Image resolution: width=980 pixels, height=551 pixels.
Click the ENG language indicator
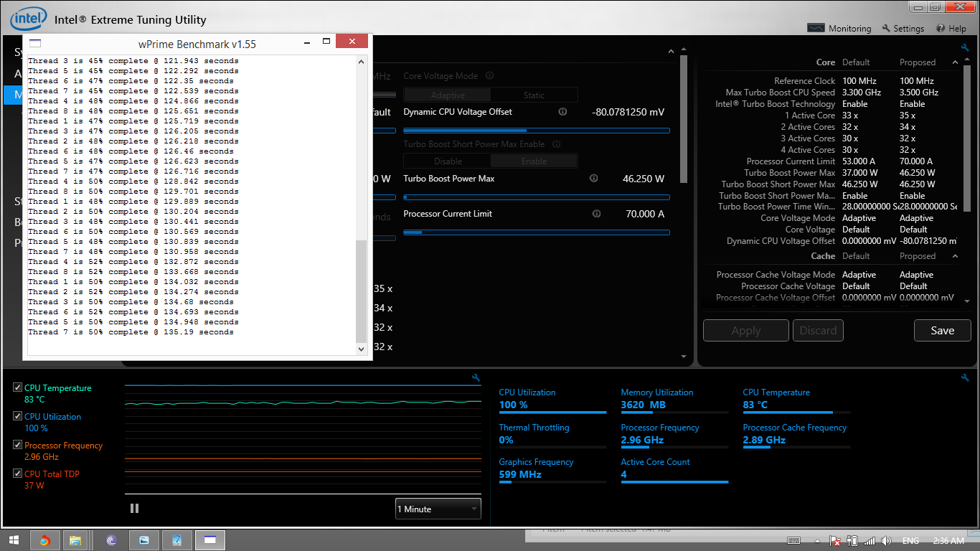click(x=910, y=541)
